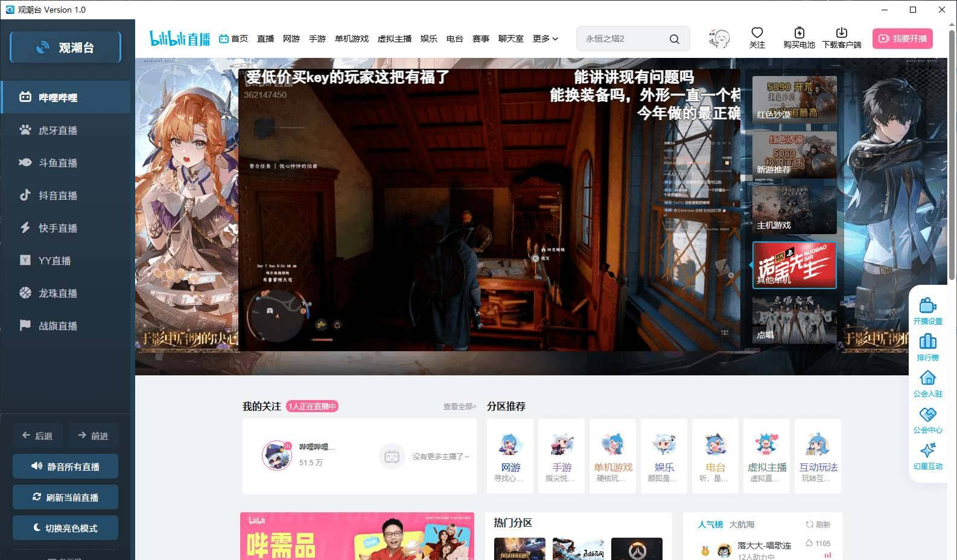Go forward with the 前进 button
Image resolution: width=957 pixels, height=560 pixels.
click(93, 436)
